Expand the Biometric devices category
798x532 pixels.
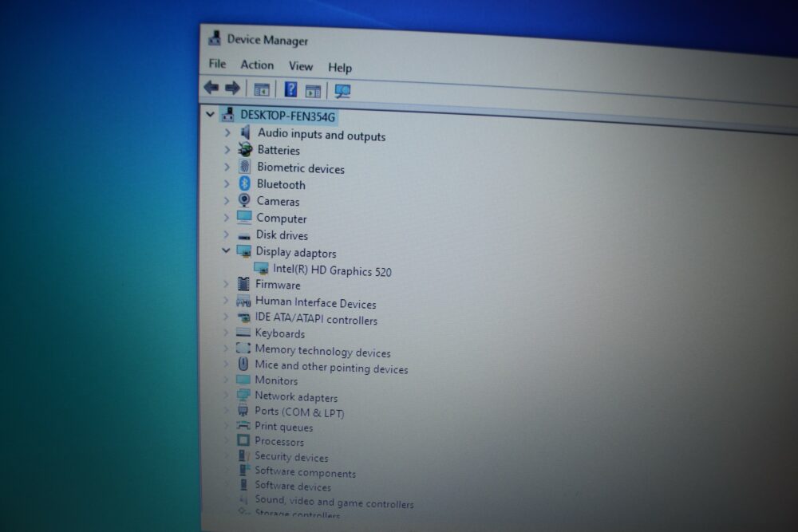(227, 167)
